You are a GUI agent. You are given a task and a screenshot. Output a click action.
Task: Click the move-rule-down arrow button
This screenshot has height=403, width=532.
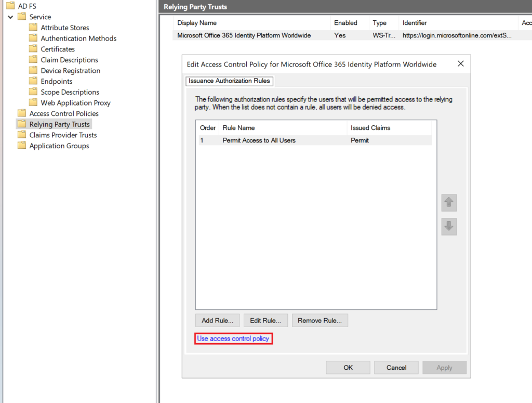pos(448,227)
